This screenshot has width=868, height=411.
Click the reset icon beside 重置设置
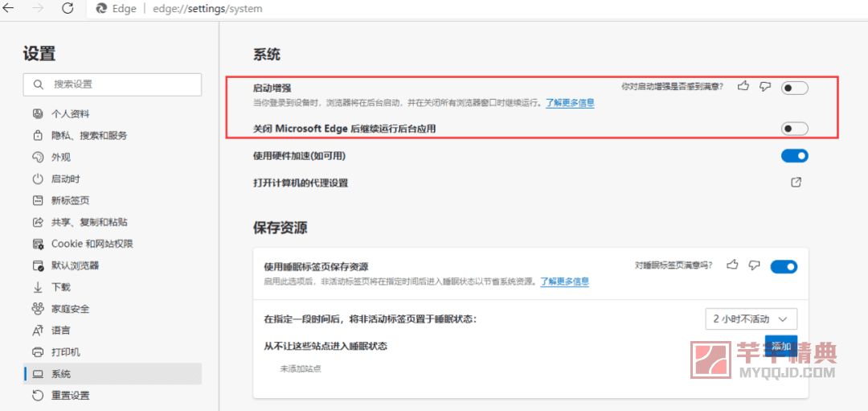pos(39,396)
